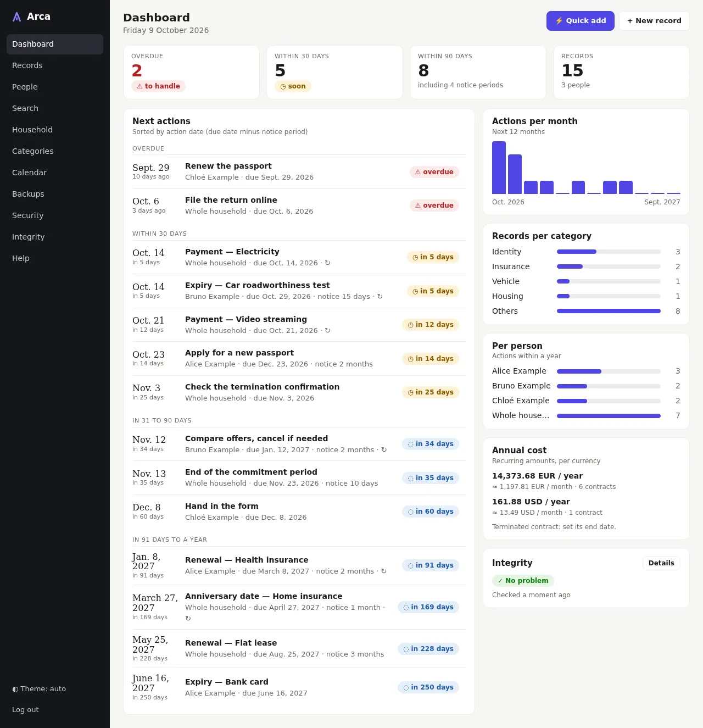Screen dimensions: 703x728
Task: Open Records in the sidebar
Action: tap(55, 65)
